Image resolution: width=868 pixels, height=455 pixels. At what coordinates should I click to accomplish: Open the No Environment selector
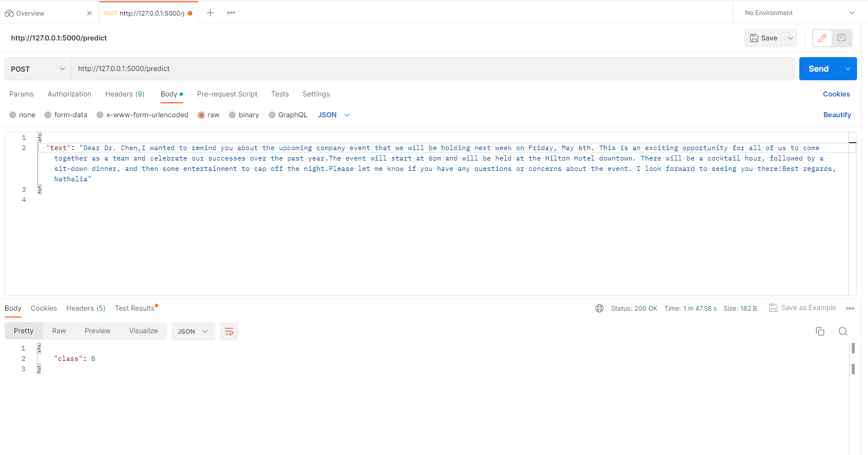(x=796, y=12)
